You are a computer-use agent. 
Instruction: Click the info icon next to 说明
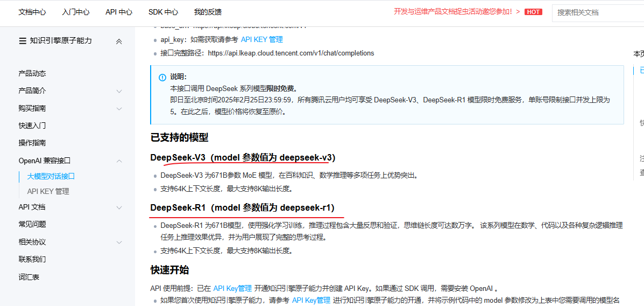tap(162, 78)
